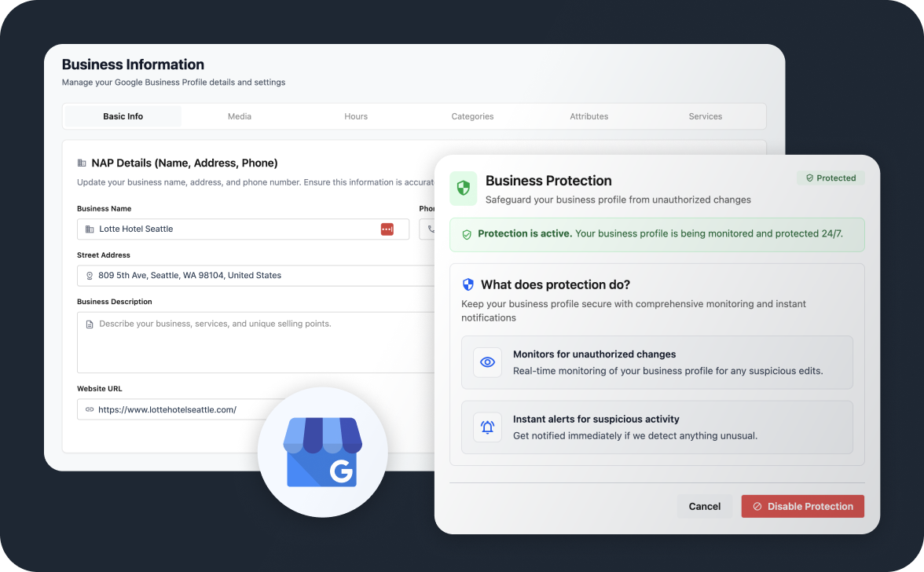The height and width of the screenshot is (572, 924).
Task: Click the location pin icon in Street Address
Action: tap(90, 276)
